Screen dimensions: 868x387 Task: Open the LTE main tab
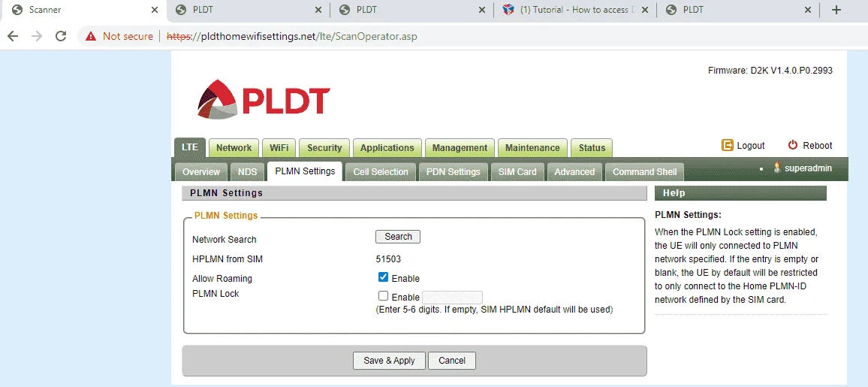(x=190, y=148)
